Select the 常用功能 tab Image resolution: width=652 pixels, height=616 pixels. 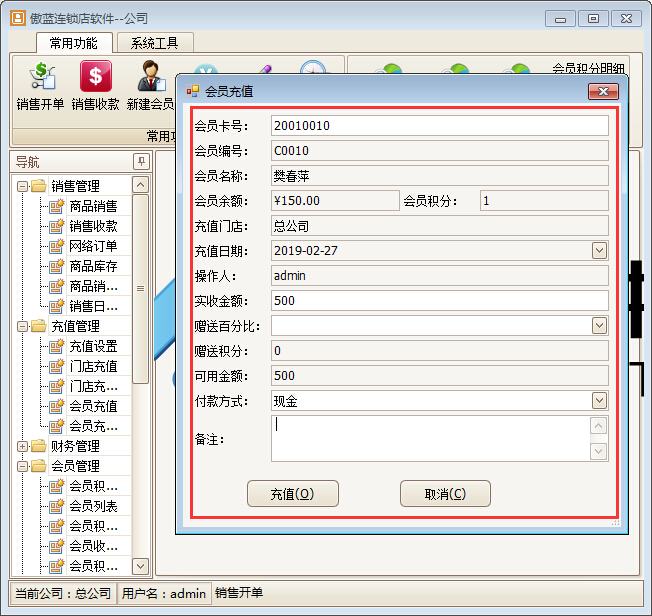click(73, 43)
